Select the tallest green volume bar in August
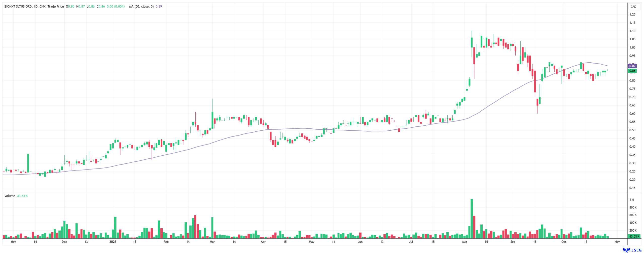The width and height of the screenshot is (644, 253). tap(472, 218)
